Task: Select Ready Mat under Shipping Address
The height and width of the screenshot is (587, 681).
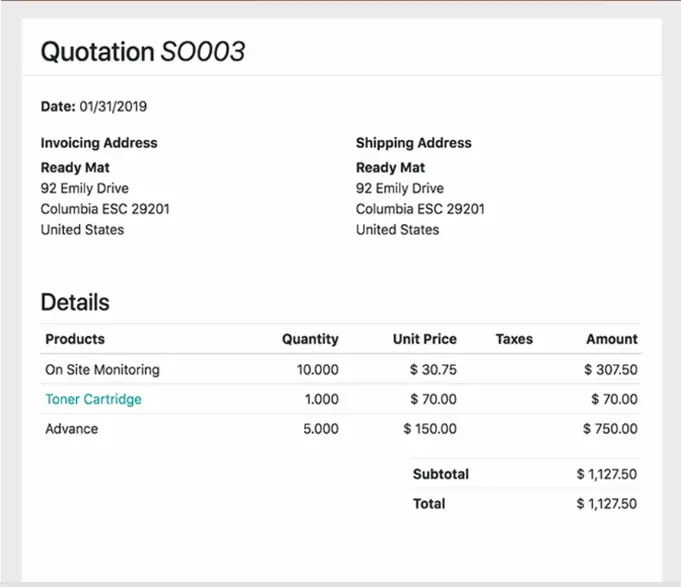Action: click(390, 167)
